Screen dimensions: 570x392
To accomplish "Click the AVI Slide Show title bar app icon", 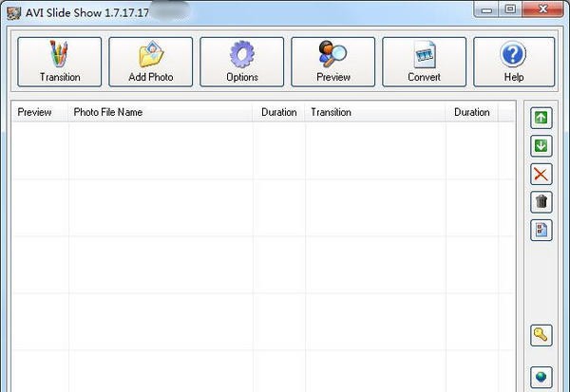I will (x=14, y=13).
